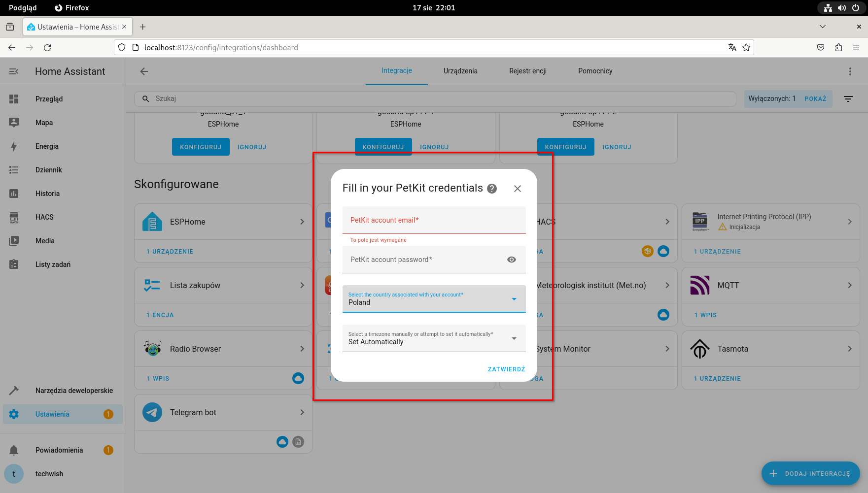Open Ustawienia gear icon

(14, 414)
